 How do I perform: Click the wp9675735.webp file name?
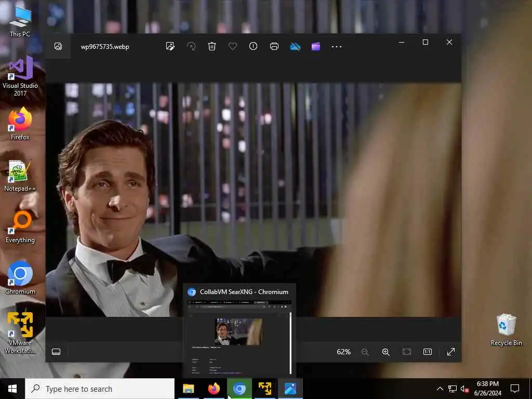105,47
